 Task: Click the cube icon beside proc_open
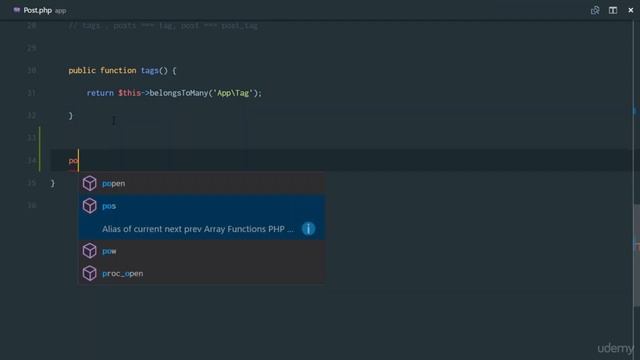(x=89, y=273)
